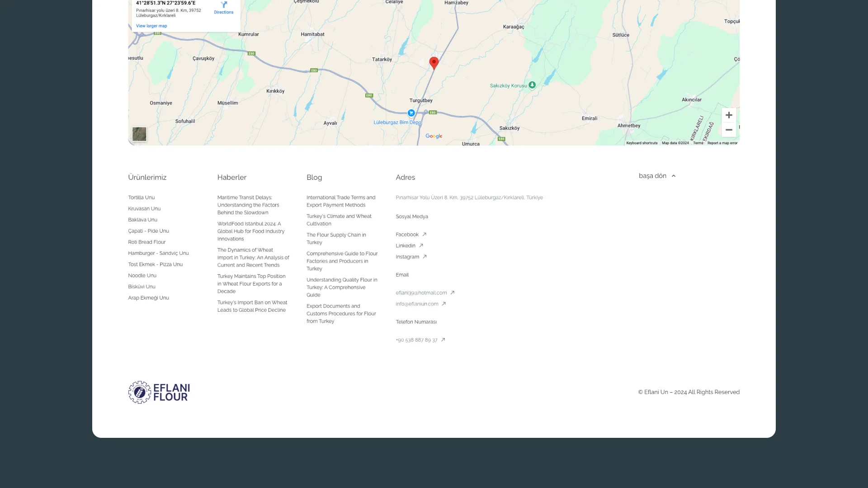Click the Sosyal Medya label
The image size is (868, 488).
[x=412, y=216]
